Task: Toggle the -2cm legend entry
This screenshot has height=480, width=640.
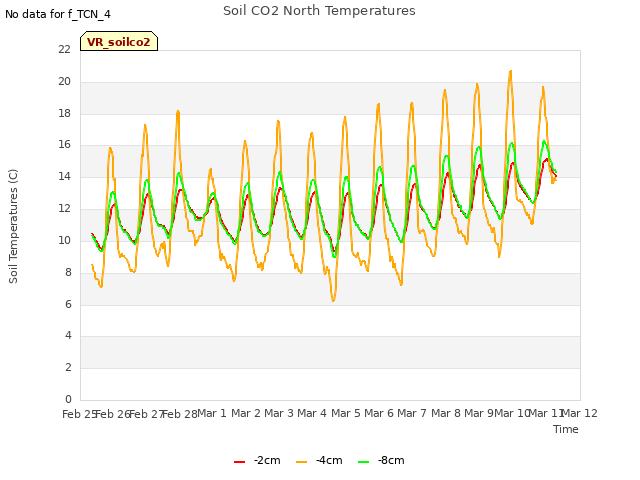Action: pos(257,460)
